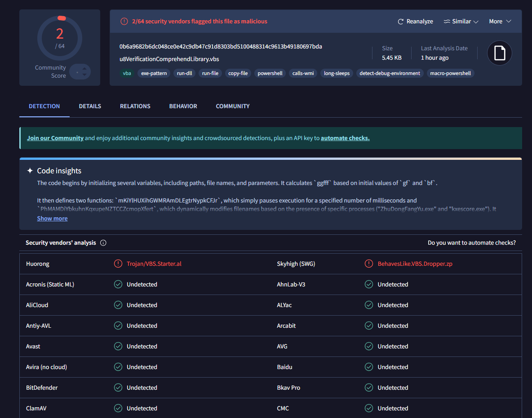The width and height of the screenshot is (532, 418).
Task: Click the BitDefender vendor name
Action: pyautogui.click(x=42, y=388)
